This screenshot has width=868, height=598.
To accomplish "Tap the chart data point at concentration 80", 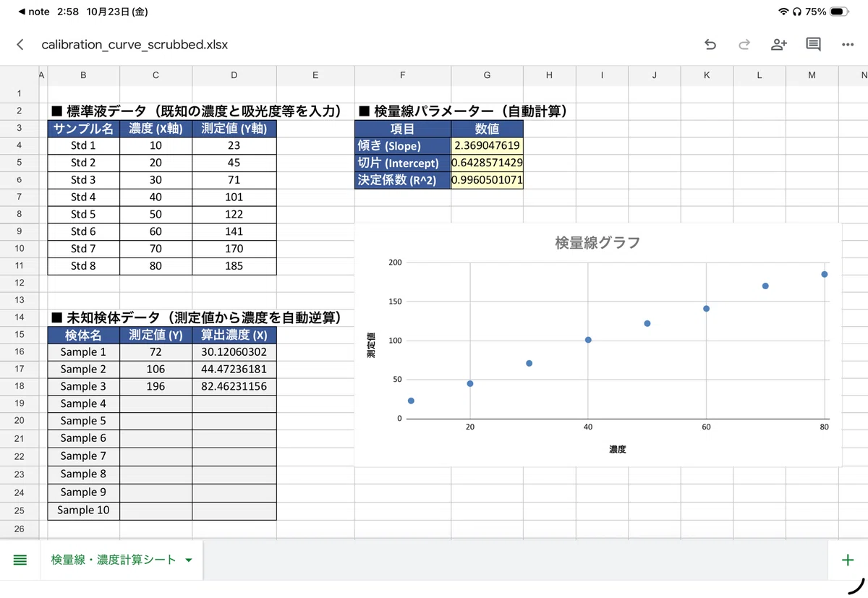I will (824, 274).
